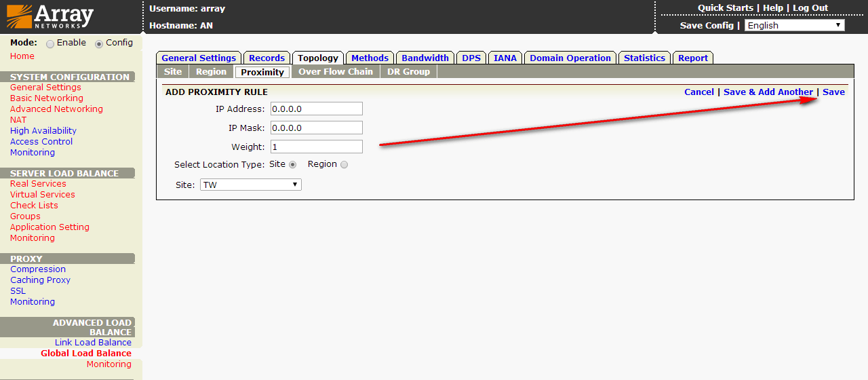The height and width of the screenshot is (380, 868).
Task: Click Log Out in header
Action: 810,8
